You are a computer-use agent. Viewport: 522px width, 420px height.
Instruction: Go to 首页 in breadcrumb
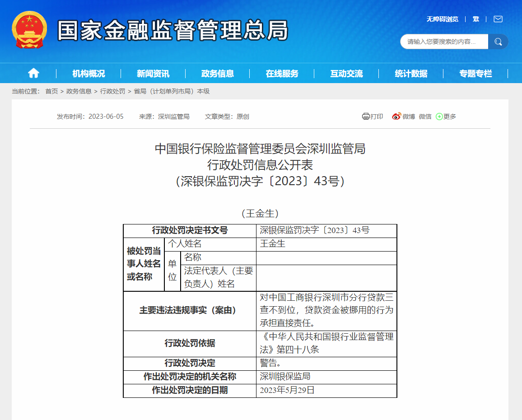click(x=51, y=91)
